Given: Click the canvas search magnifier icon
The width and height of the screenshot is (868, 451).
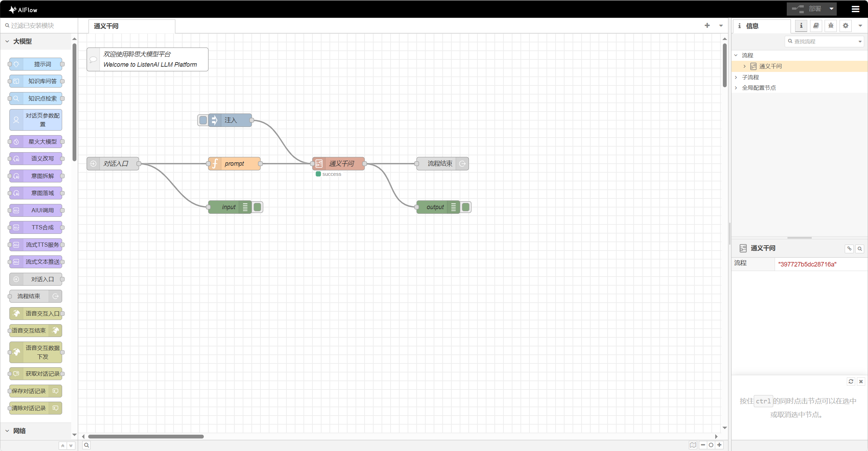Looking at the screenshot, I should (86, 445).
